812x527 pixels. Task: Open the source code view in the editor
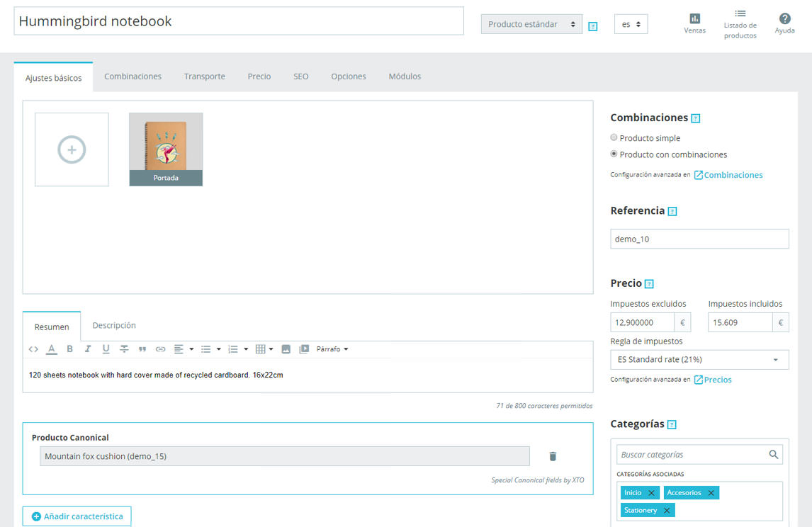(x=33, y=348)
